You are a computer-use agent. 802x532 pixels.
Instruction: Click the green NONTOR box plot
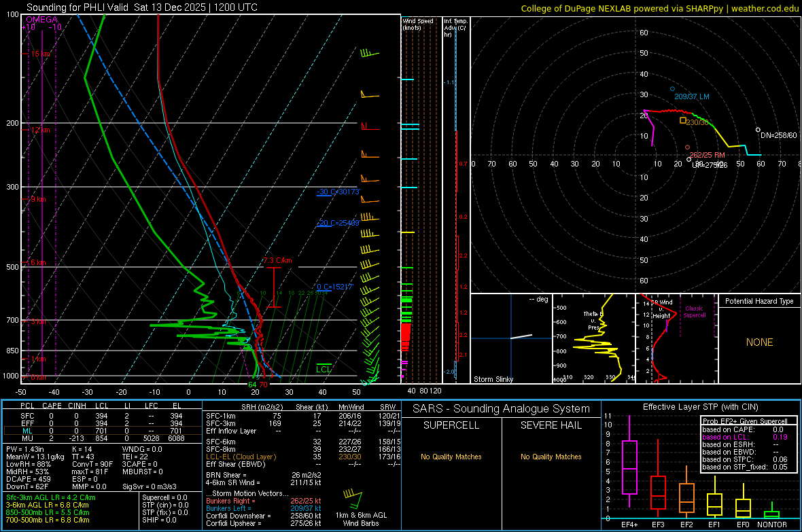[772, 511]
